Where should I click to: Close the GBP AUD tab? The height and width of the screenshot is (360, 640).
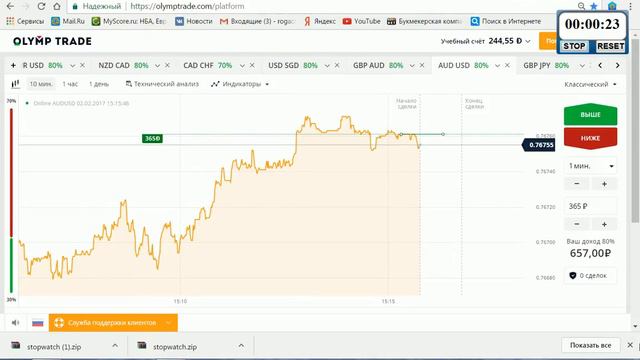click(422, 65)
